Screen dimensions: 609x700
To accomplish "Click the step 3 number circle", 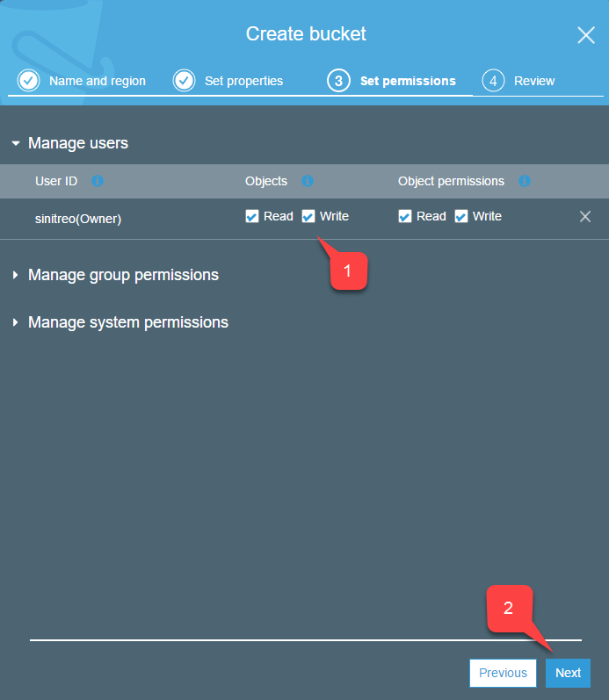I will 338,81.
